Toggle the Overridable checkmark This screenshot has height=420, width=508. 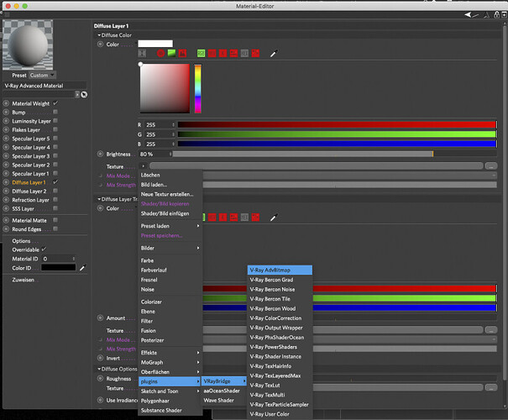point(44,249)
